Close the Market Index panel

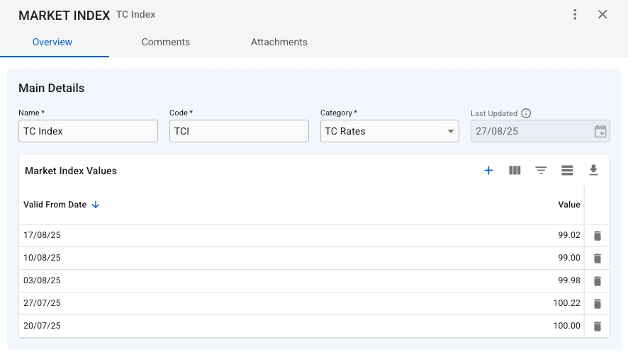[x=602, y=15]
